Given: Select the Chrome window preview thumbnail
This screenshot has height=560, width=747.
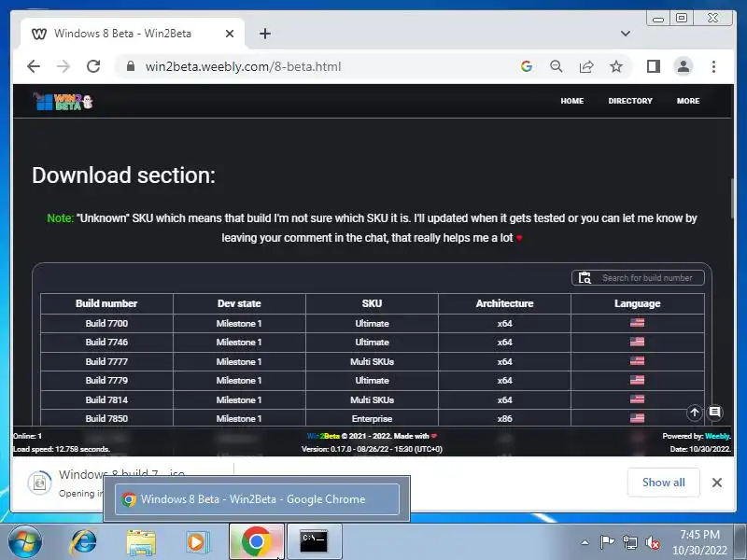Looking at the screenshot, I should coord(257,499).
